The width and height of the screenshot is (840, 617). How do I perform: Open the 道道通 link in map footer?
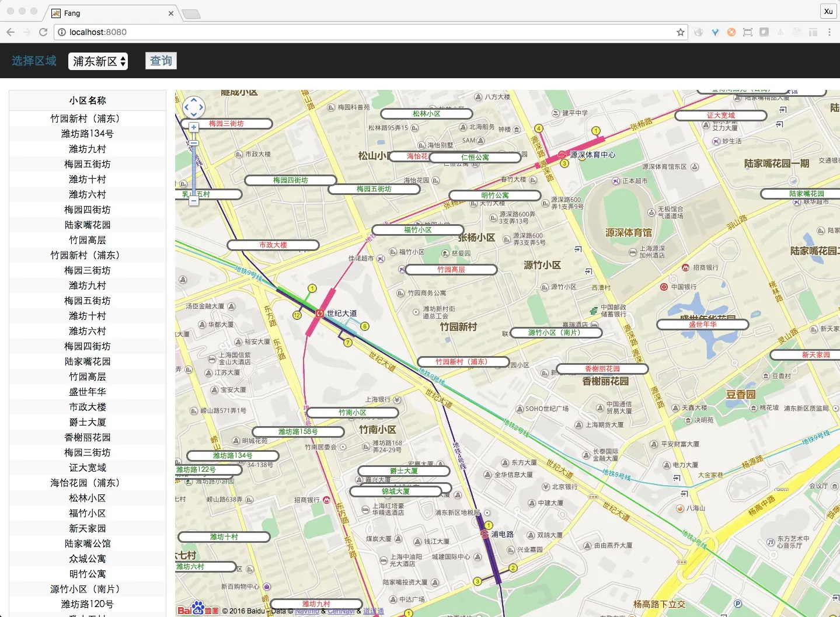click(x=374, y=611)
